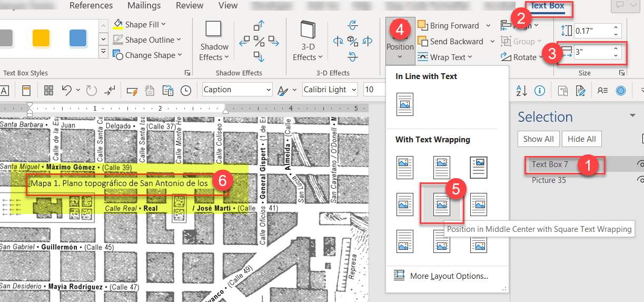This screenshot has width=644, height=302.
Task: Nudge shadow right icon
Action: [x=273, y=41]
